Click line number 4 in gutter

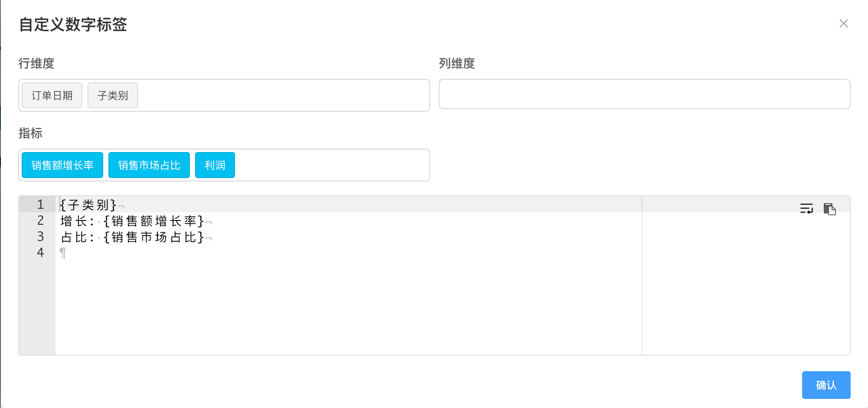point(40,253)
